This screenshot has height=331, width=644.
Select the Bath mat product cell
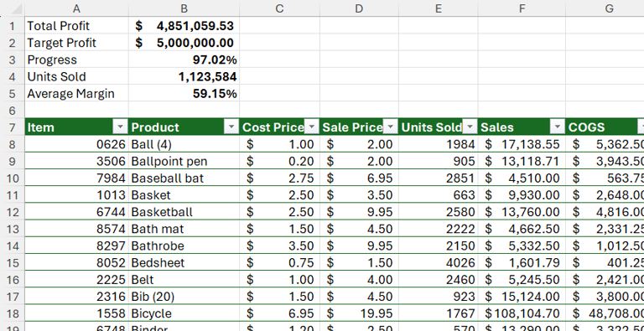(x=184, y=229)
